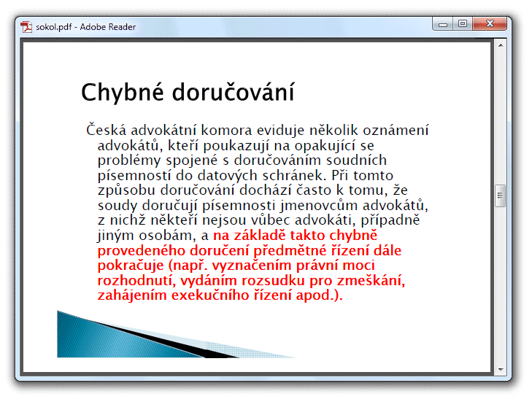Click the text 'Česká advokátní komora eviduje'
Screen dimensions: 532x399
(x=195, y=131)
